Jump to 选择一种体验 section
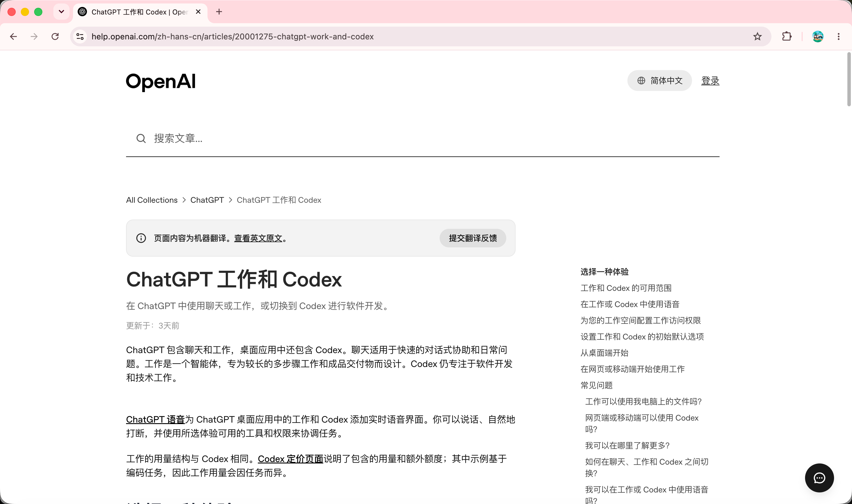 point(604,272)
